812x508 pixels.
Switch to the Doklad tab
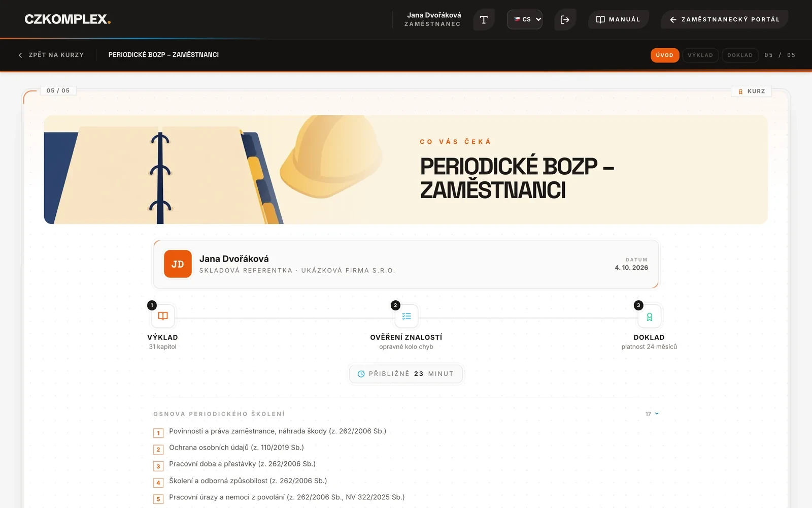740,55
